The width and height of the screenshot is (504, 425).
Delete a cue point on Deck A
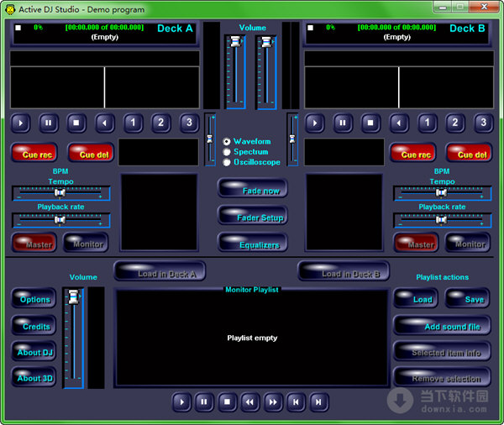(x=91, y=153)
